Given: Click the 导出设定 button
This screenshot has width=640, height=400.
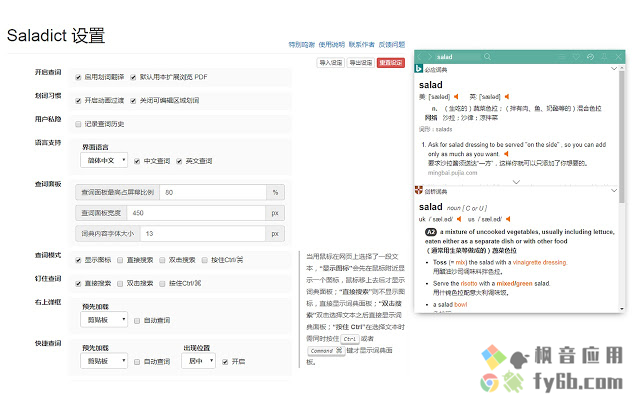Looking at the screenshot, I should pyautogui.click(x=361, y=63).
